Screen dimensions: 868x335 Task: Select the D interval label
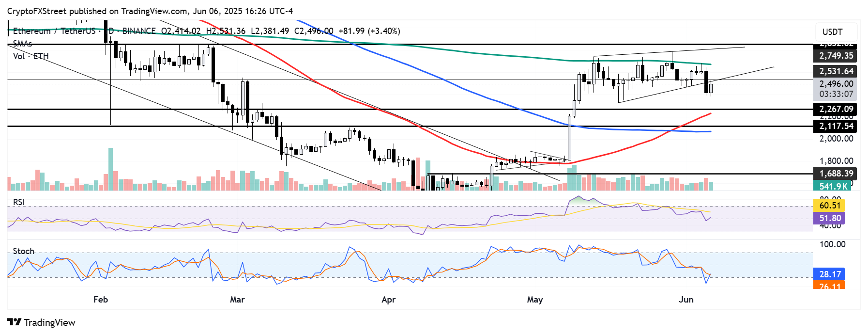click(x=111, y=31)
